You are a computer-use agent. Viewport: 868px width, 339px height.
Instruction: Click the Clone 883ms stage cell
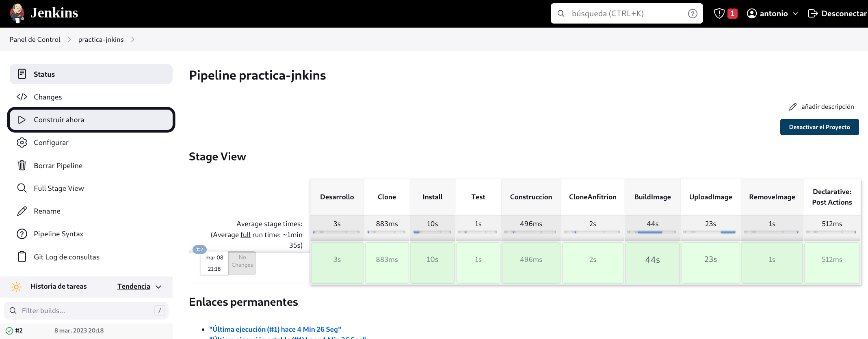387,263
